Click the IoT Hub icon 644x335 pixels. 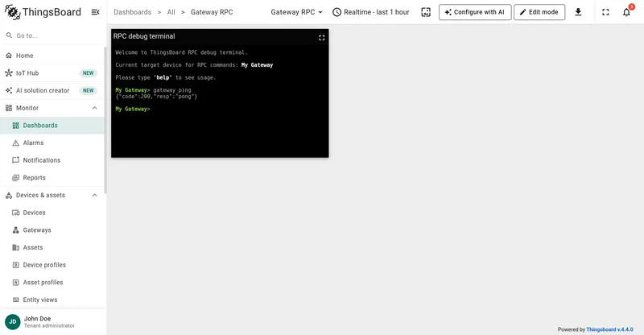pos(9,73)
